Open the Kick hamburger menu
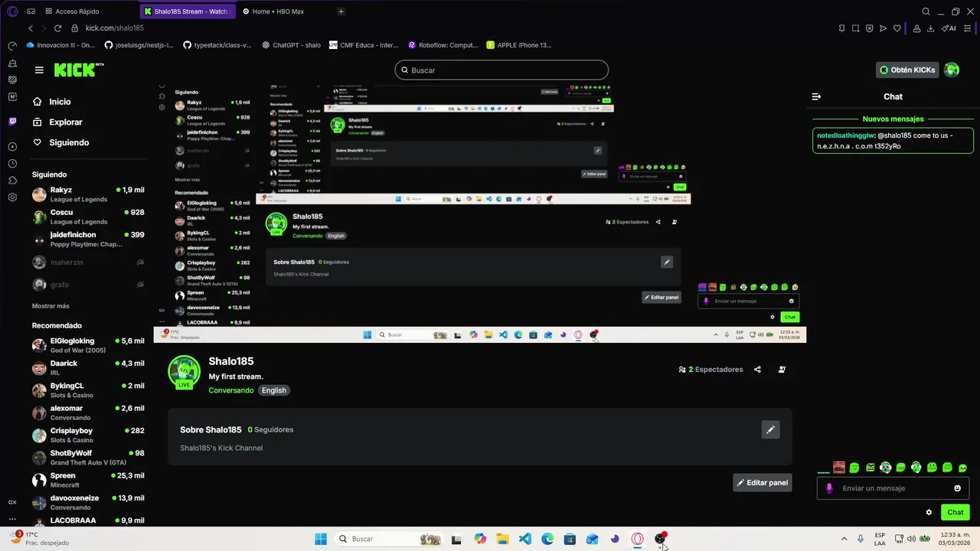 39,70
